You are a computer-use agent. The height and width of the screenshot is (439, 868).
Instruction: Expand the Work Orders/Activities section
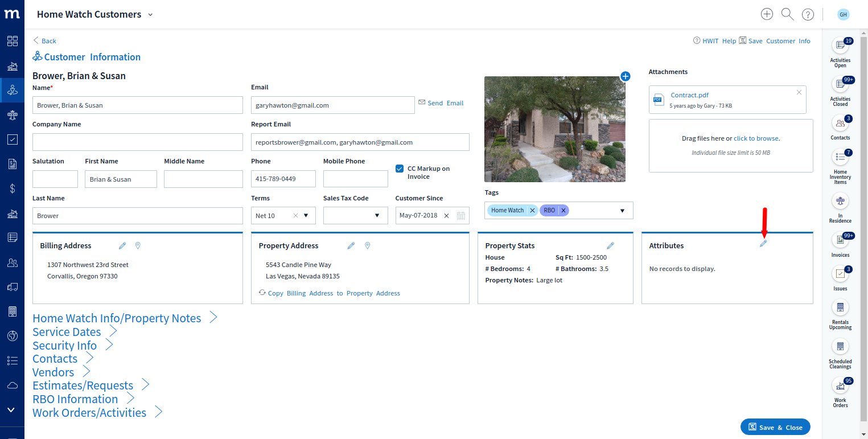159,412
